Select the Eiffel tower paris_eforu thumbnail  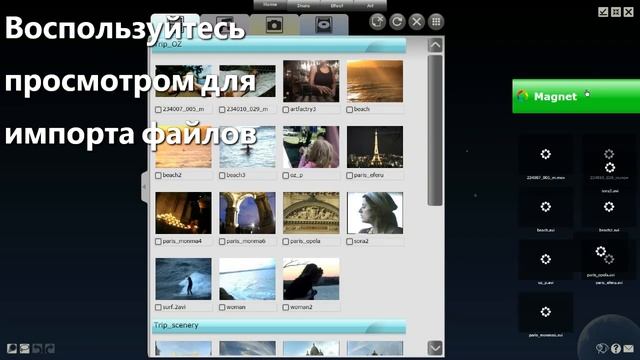tap(375, 147)
